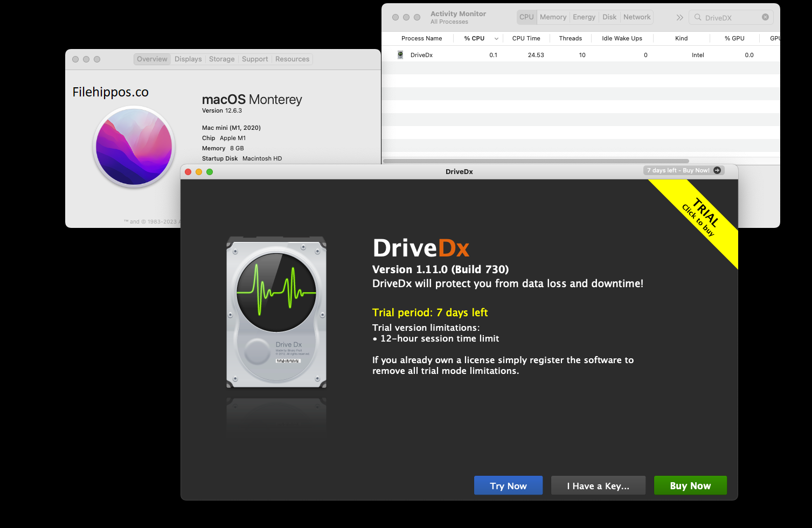Switch to the Memory tab
The height and width of the screenshot is (528, 812).
tap(553, 17)
